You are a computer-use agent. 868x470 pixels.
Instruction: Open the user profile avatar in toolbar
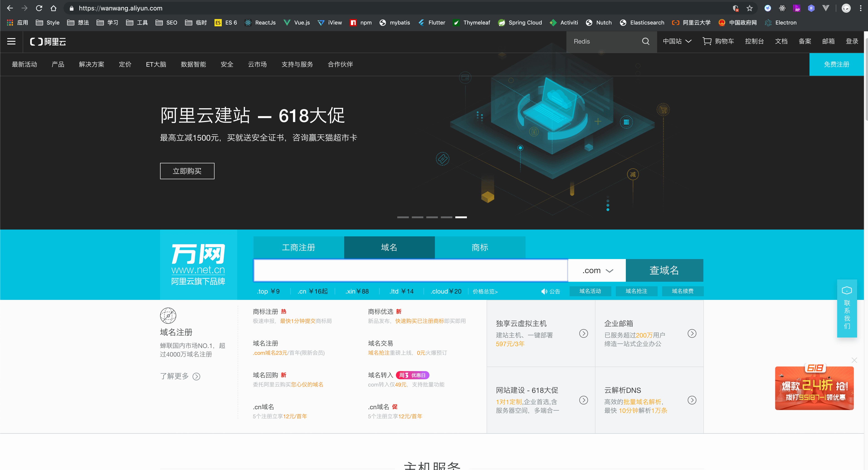click(x=846, y=8)
